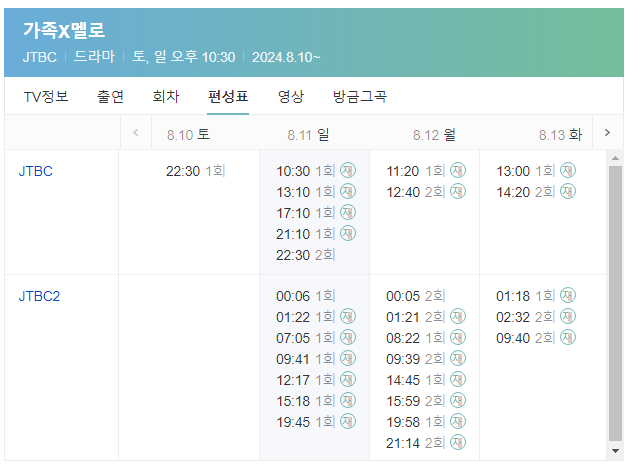Click the rerun icon beside 11:20 1회

coord(458,170)
